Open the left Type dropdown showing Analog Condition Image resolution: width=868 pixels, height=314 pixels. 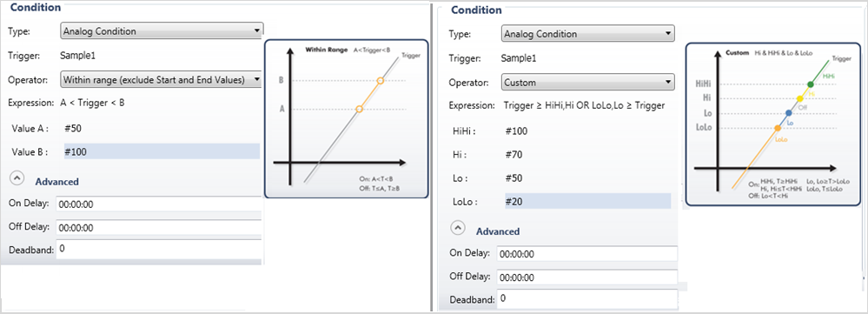[161, 31]
